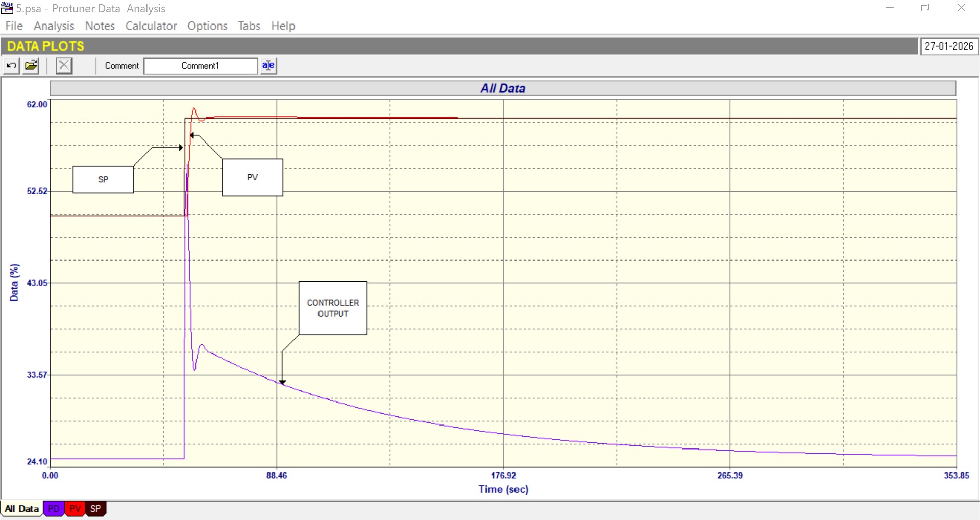
Task: Open the Notes menu
Action: click(x=100, y=26)
